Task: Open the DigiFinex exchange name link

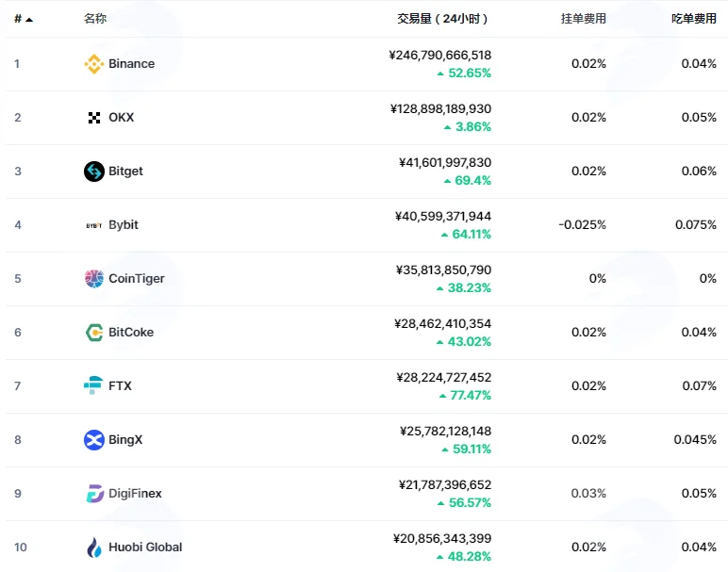Action: coord(135,494)
